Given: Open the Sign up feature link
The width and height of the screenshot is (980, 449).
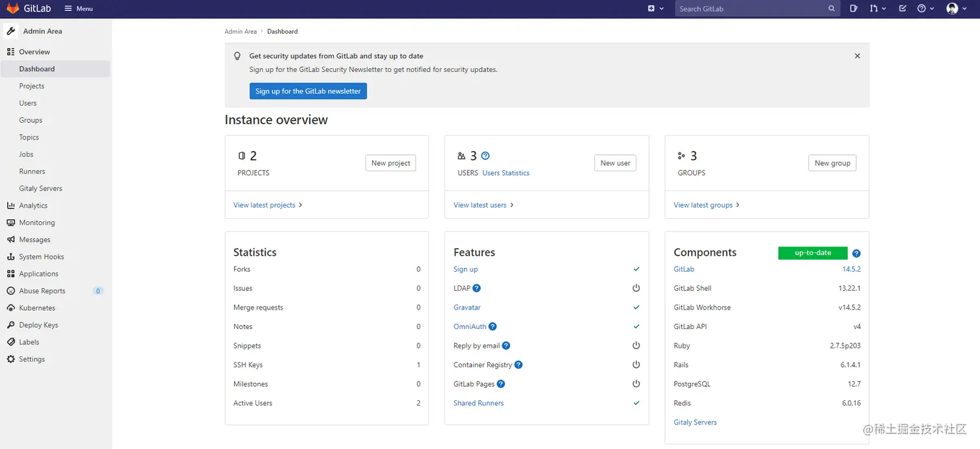Looking at the screenshot, I should [465, 269].
